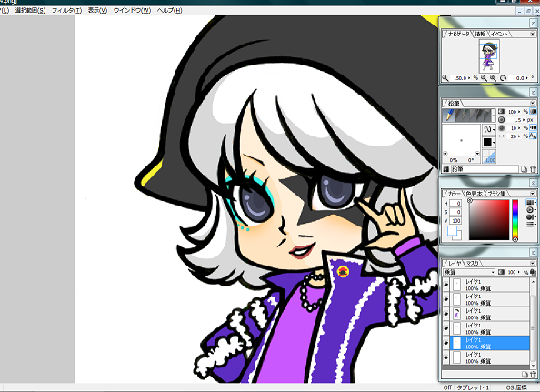The height and width of the screenshot is (392, 540).
Task: Click the Off status bar entry
Action: pyautogui.click(x=447, y=387)
